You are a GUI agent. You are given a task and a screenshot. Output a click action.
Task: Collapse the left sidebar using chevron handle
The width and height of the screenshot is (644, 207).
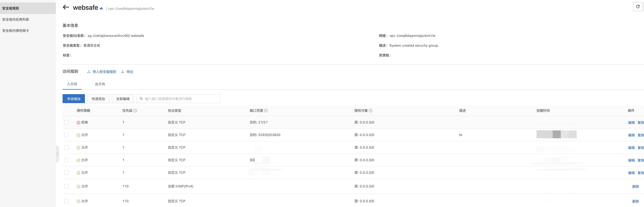point(58,154)
